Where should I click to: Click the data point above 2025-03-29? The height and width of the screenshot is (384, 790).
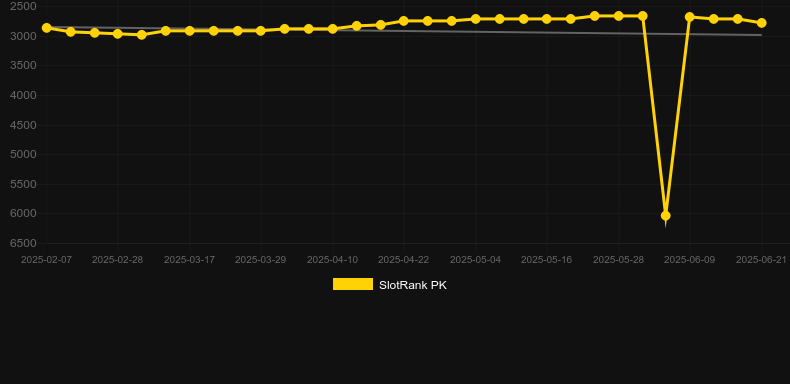pyautogui.click(x=260, y=31)
